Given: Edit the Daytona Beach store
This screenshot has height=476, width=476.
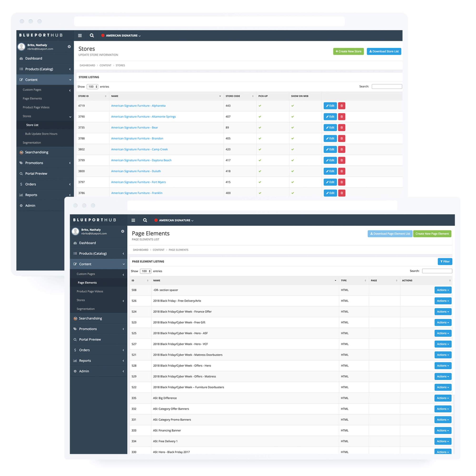Looking at the screenshot, I should (x=330, y=160).
